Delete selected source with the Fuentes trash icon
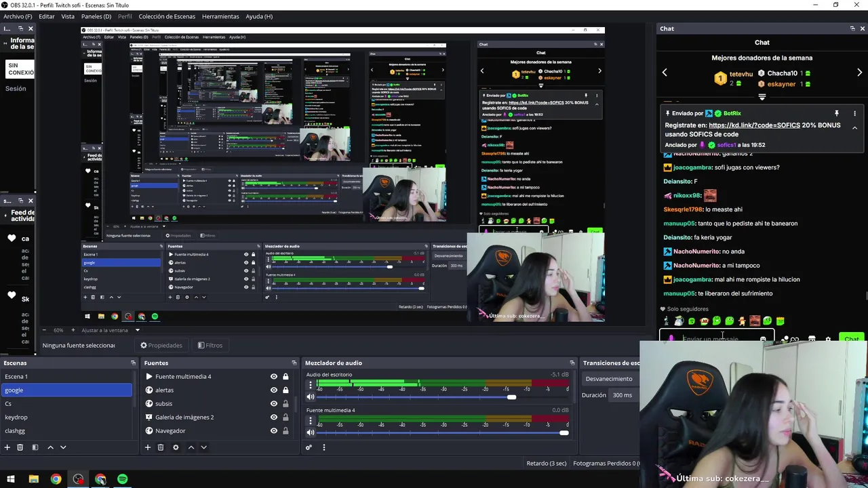The image size is (868, 488). tap(161, 447)
